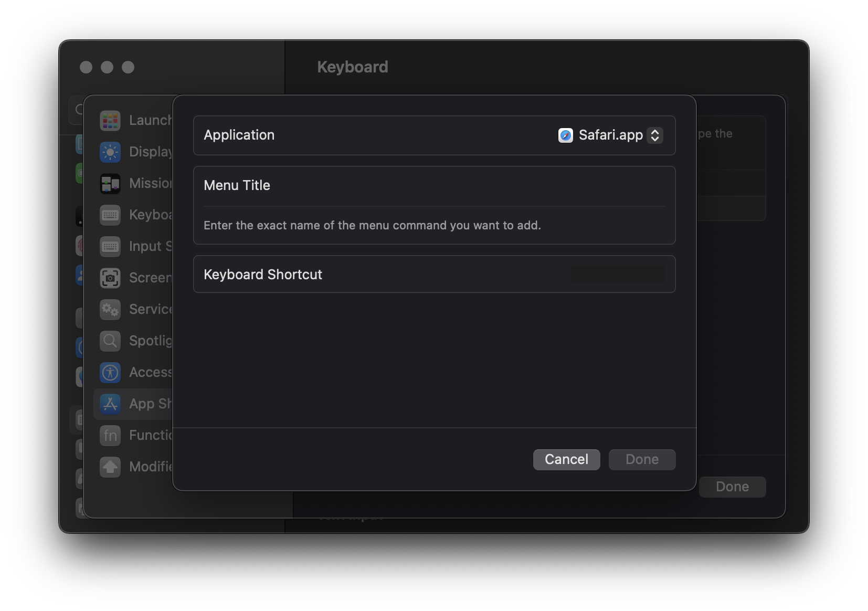
Task: Open the Application popup showing Safari.app
Action: [610, 135]
